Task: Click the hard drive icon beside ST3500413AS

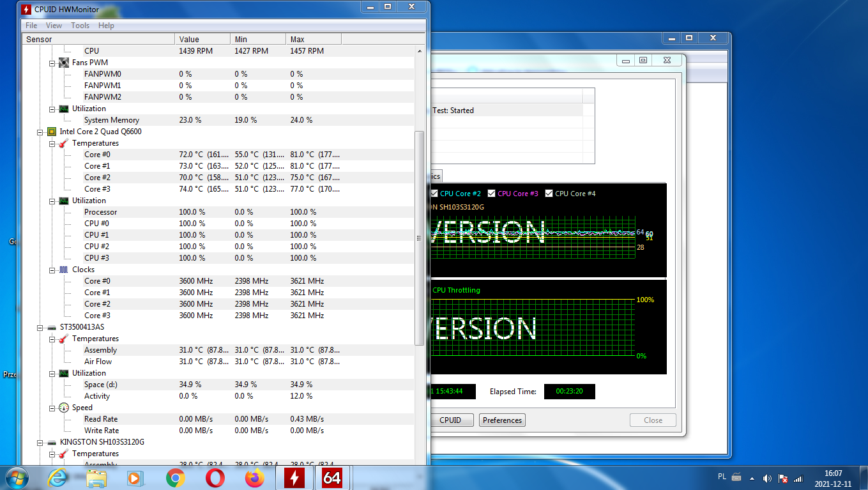Action: click(52, 327)
